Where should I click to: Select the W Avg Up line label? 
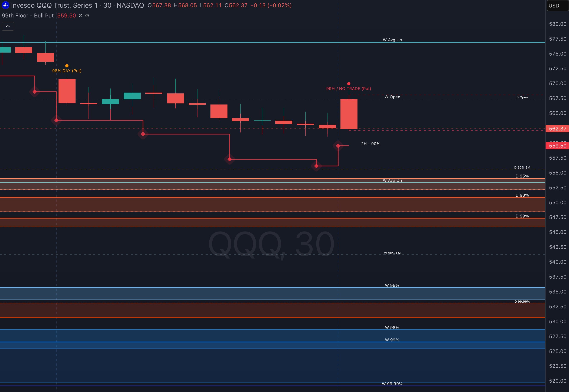click(392, 40)
